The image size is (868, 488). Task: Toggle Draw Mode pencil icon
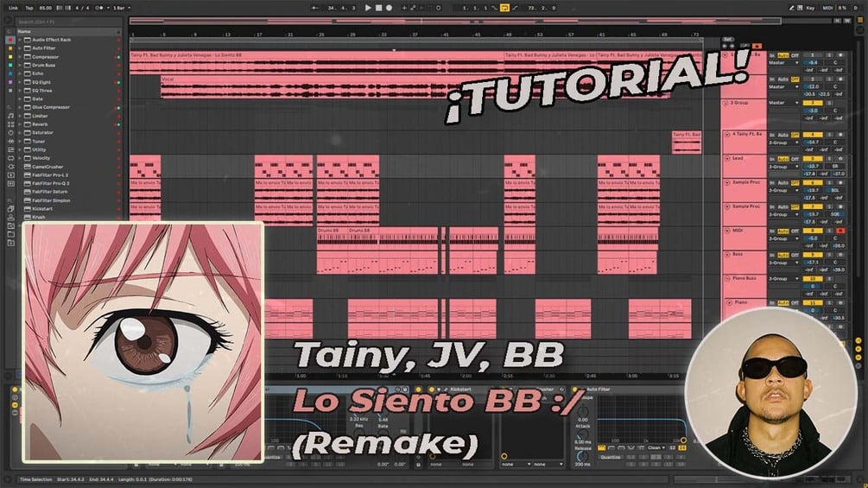click(792, 8)
